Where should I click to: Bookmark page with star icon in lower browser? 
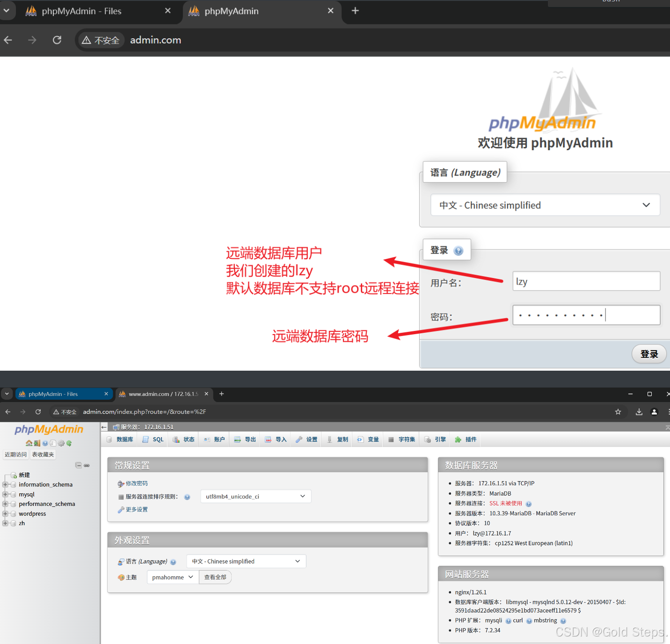click(618, 412)
